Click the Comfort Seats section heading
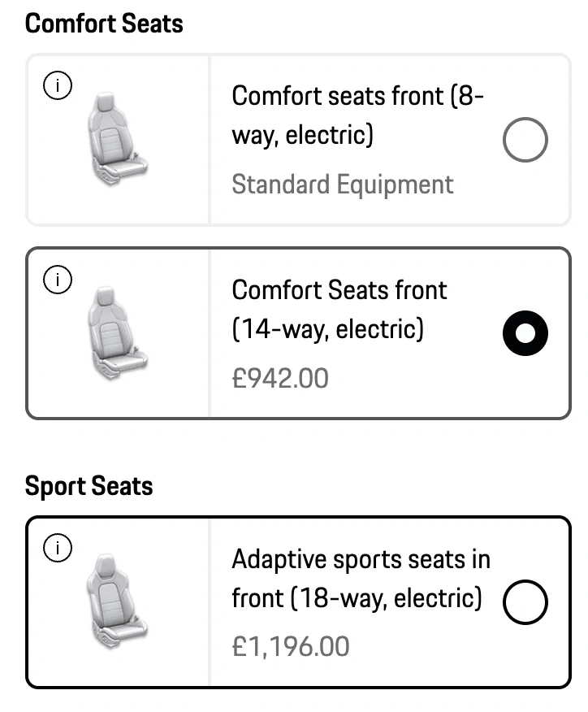The image size is (588, 712). (103, 24)
